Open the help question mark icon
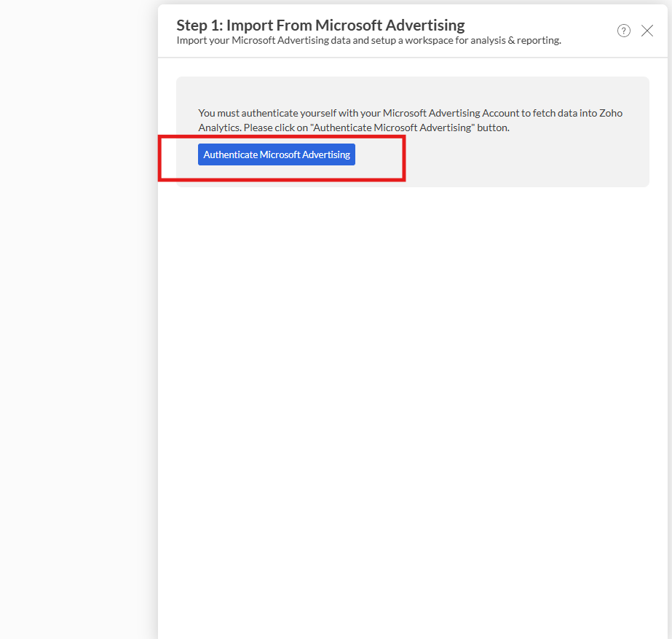Viewport: 672px width, 639px height. pyautogui.click(x=623, y=31)
